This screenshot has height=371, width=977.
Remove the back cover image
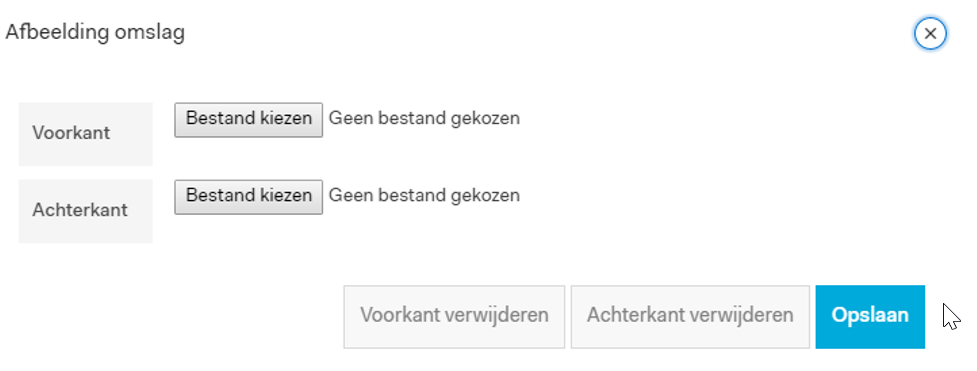(x=690, y=317)
